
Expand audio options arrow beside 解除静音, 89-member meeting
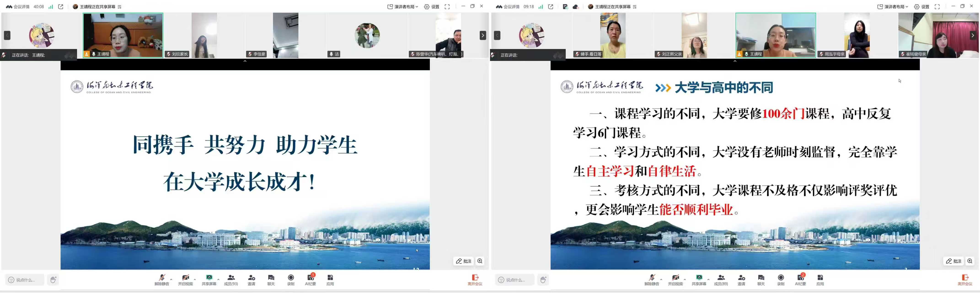(x=661, y=279)
